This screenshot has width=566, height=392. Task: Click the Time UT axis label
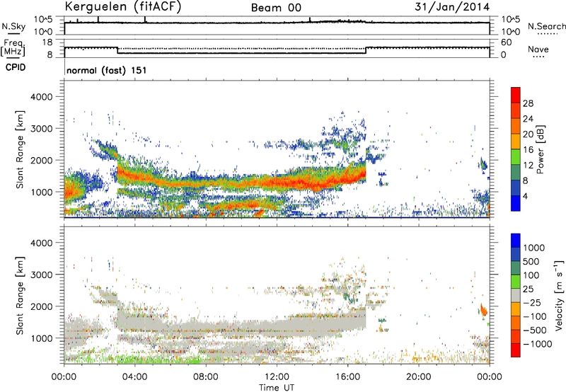click(x=277, y=387)
